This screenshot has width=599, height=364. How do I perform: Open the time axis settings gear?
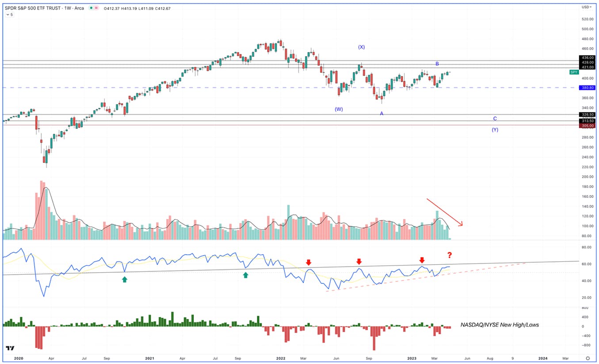point(588,358)
